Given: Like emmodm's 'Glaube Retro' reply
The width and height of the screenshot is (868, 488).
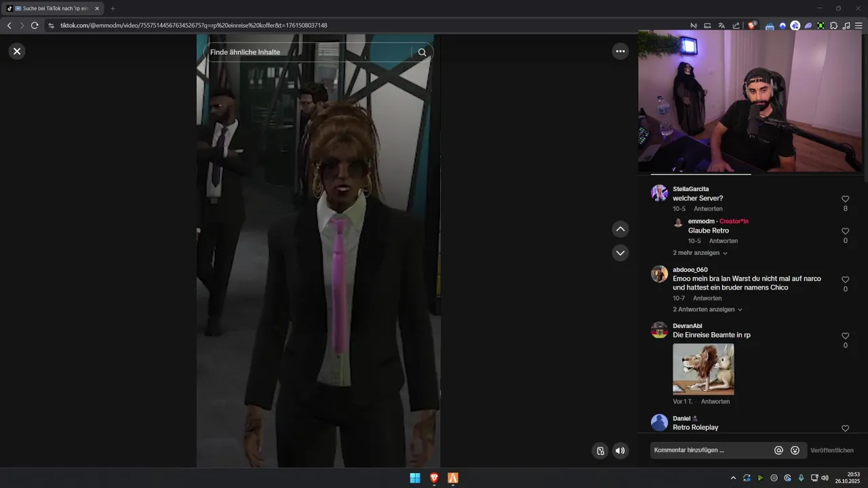Looking at the screenshot, I should pyautogui.click(x=845, y=231).
